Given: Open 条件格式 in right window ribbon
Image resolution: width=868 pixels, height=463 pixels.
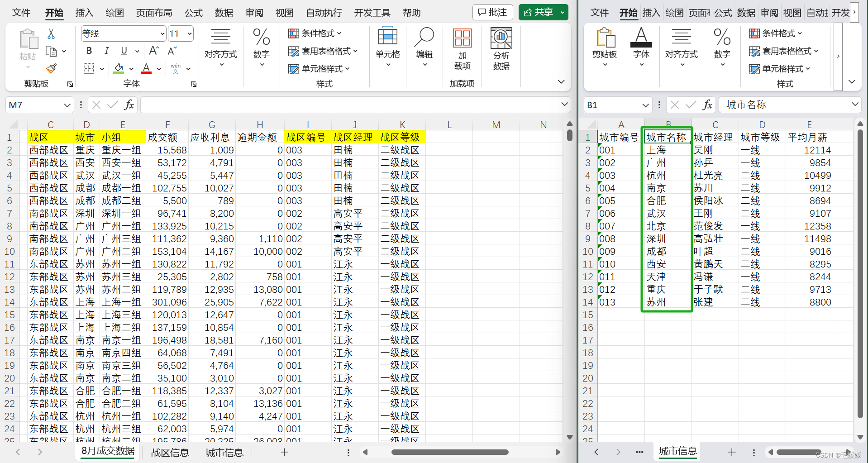Looking at the screenshot, I should pos(776,33).
